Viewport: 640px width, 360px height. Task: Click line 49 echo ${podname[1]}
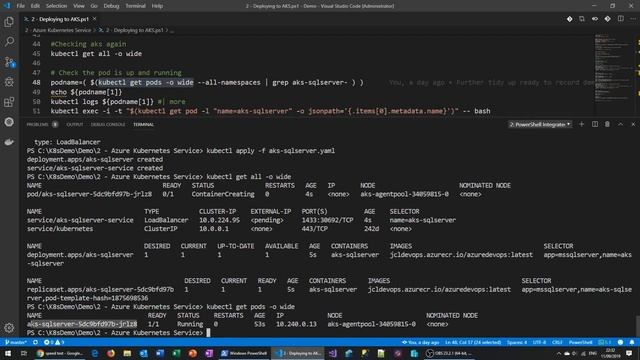pyautogui.click(x=86, y=92)
